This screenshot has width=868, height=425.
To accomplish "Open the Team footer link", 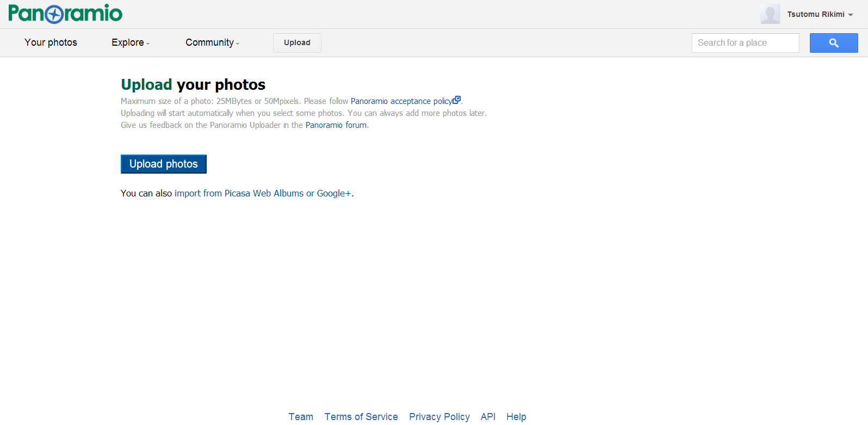I will (x=301, y=417).
